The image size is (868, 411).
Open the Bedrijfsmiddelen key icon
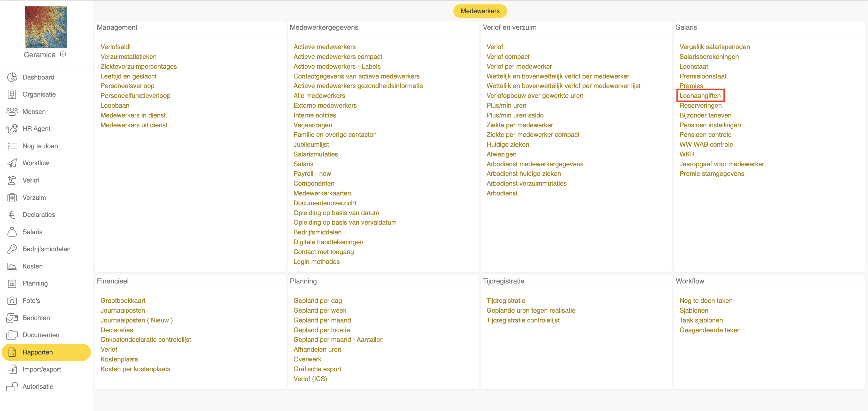coord(12,249)
